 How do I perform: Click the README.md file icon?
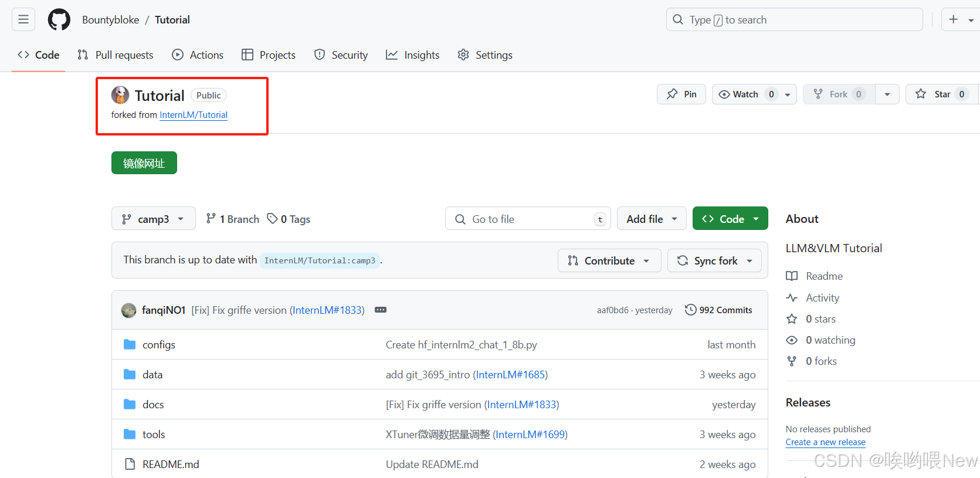(x=130, y=465)
